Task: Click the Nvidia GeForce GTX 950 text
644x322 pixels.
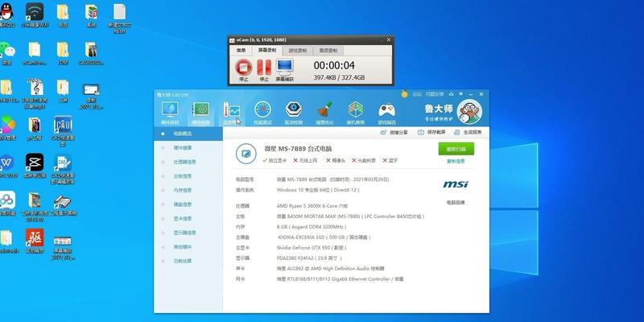Action: [x=312, y=248]
